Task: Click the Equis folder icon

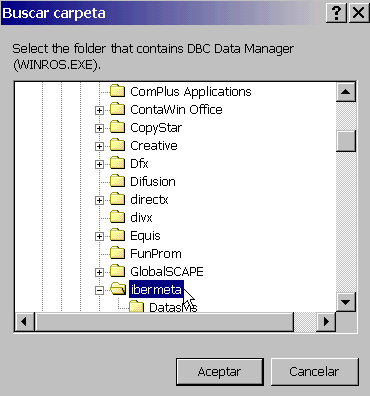Action: [117, 235]
